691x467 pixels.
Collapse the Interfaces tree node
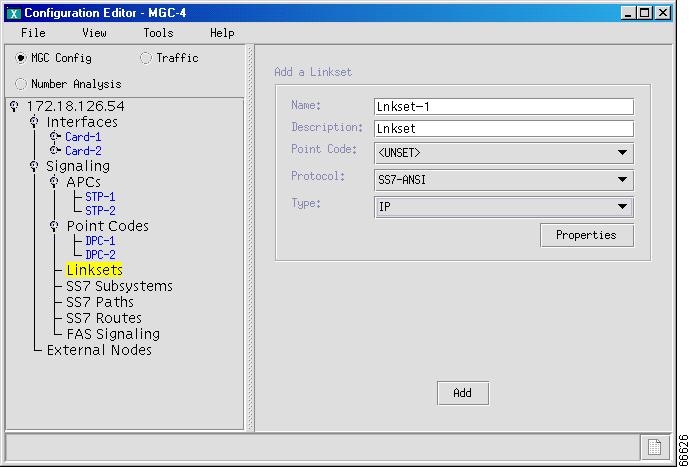34,122
